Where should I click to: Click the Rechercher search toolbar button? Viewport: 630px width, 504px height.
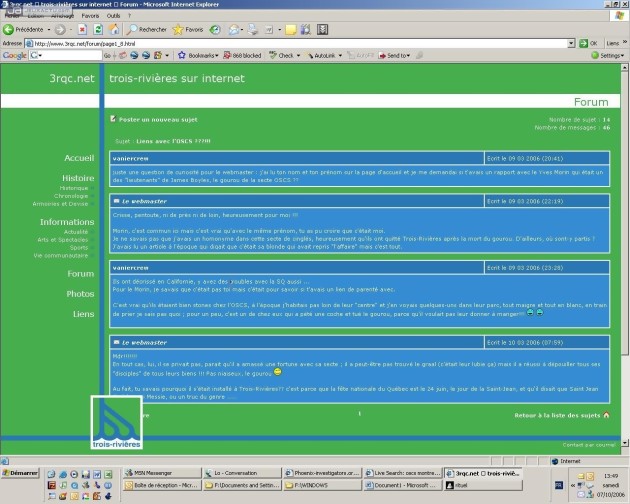(147, 30)
